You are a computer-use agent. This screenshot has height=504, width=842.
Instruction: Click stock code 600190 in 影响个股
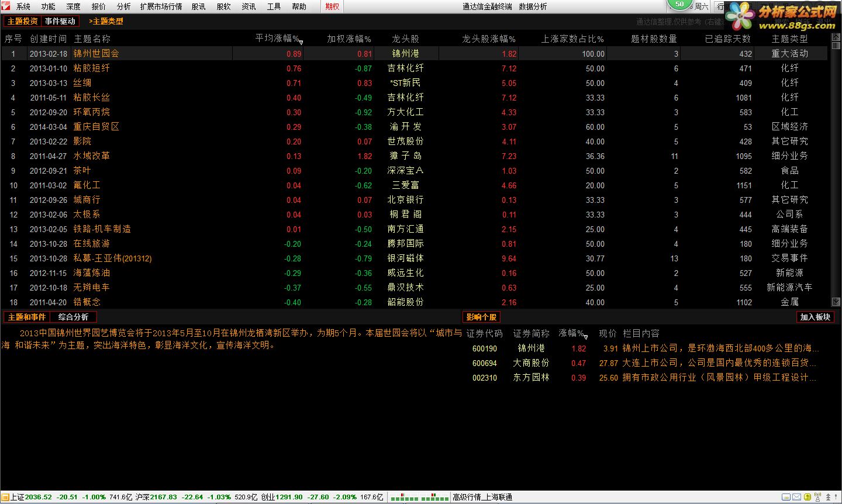tap(485, 348)
